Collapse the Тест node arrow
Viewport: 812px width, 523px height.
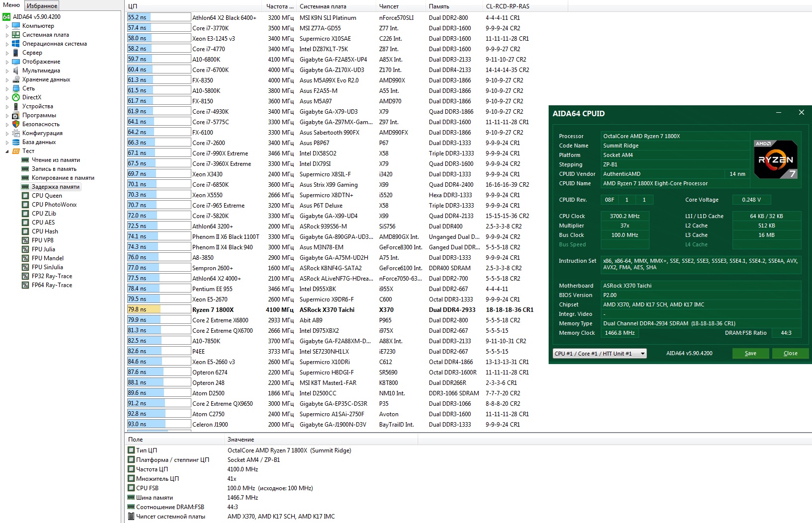(x=7, y=151)
